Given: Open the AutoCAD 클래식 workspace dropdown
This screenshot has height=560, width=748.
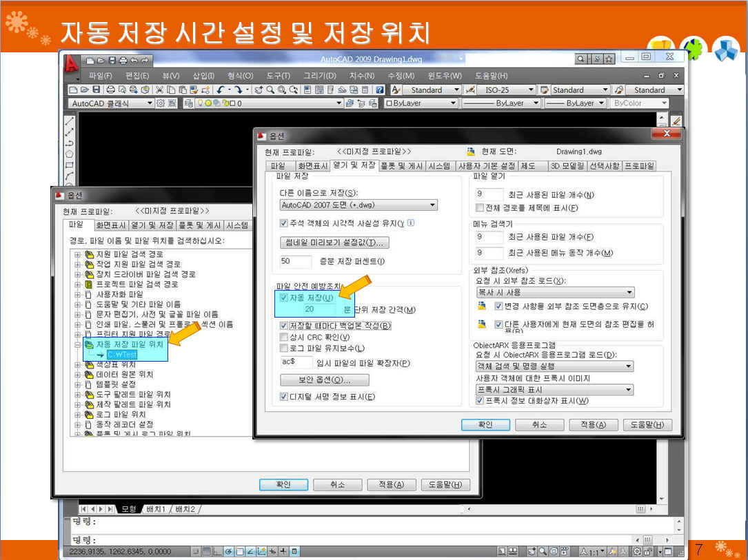Looking at the screenshot, I should coord(150,103).
